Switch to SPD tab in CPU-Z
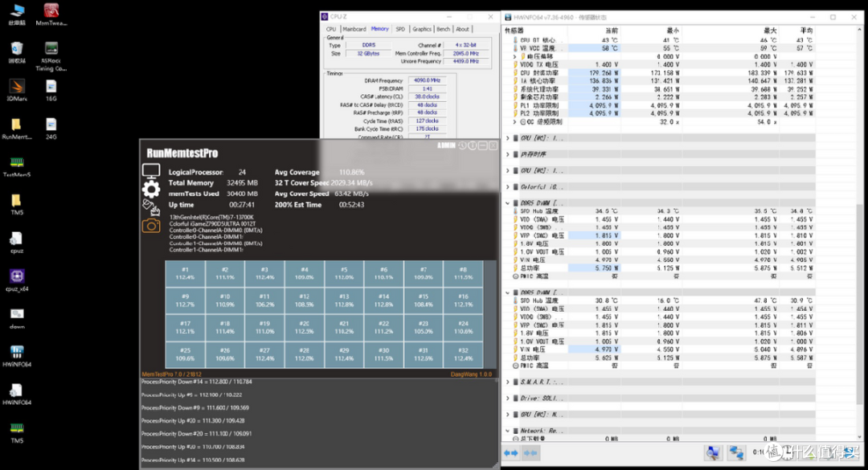Screen dimensions: 868x470 pos(400,29)
